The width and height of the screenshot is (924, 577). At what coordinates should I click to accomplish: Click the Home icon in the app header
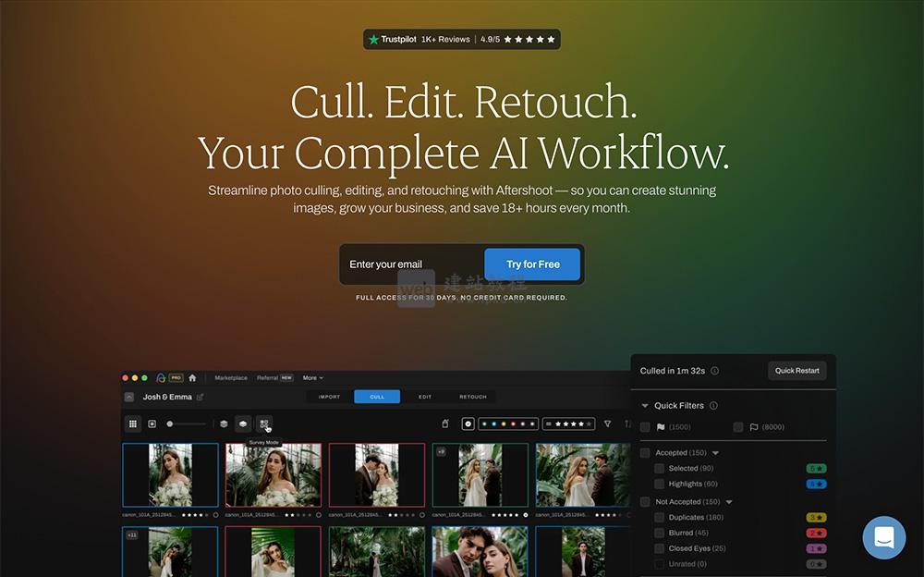coord(192,377)
